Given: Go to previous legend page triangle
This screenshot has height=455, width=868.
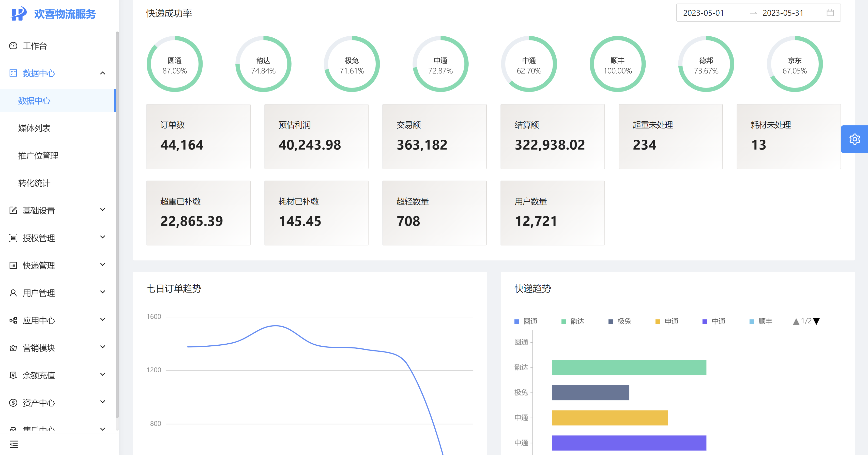Looking at the screenshot, I should point(796,321).
